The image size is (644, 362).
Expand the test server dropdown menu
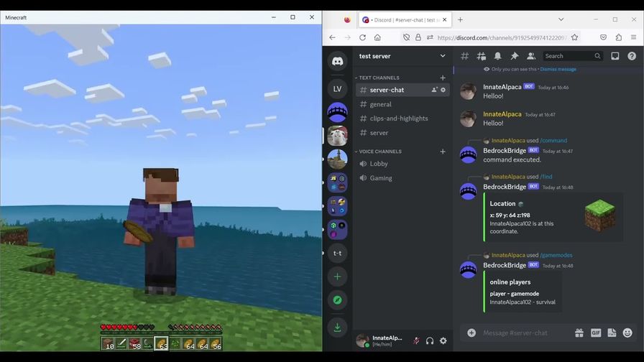pos(442,56)
